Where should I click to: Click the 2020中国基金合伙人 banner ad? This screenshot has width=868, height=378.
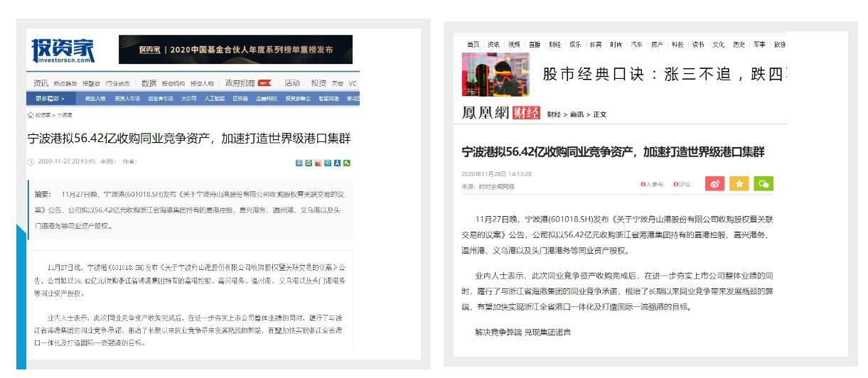click(x=235, y=50)
